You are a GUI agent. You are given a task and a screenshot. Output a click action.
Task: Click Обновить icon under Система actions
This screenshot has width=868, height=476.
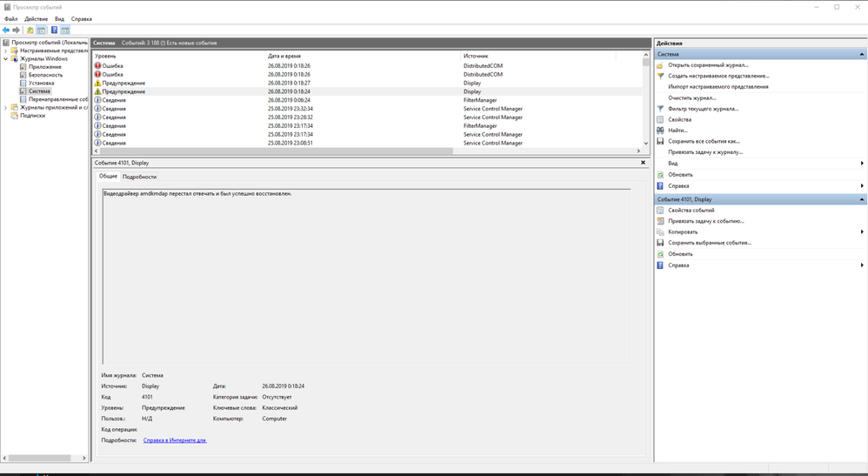660,175
